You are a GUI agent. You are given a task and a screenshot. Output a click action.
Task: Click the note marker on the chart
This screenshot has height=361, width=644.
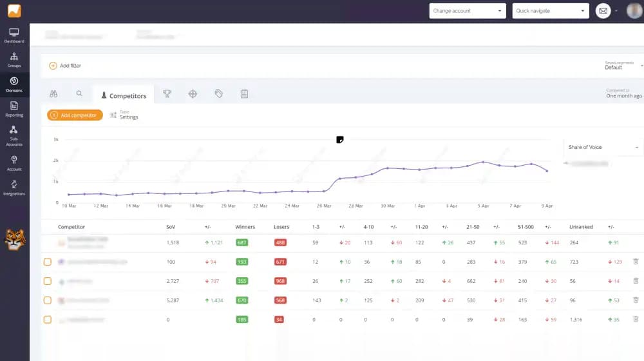(339, 140)
